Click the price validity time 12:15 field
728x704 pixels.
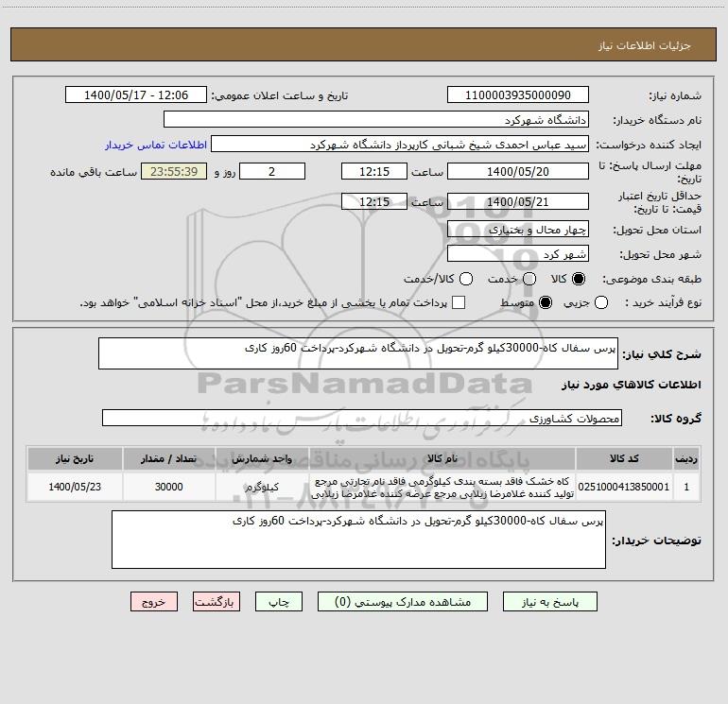tap(374, 201)
